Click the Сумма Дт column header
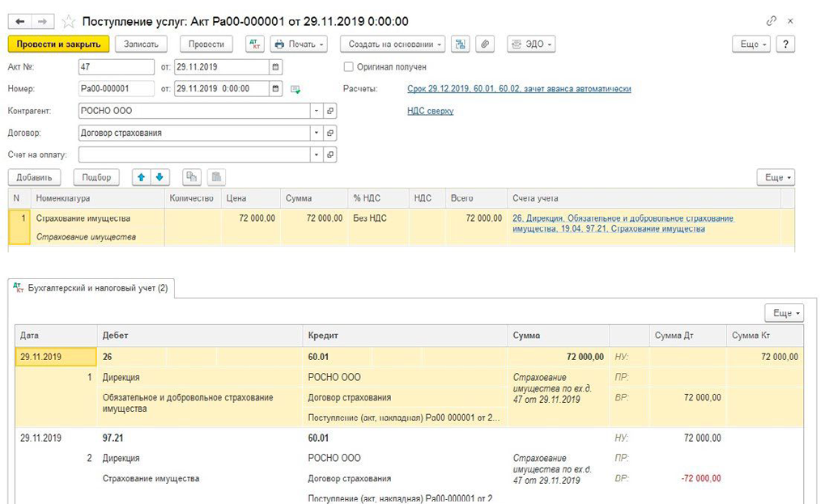This screenshot has width=829, height=504. tap(688, 336)
